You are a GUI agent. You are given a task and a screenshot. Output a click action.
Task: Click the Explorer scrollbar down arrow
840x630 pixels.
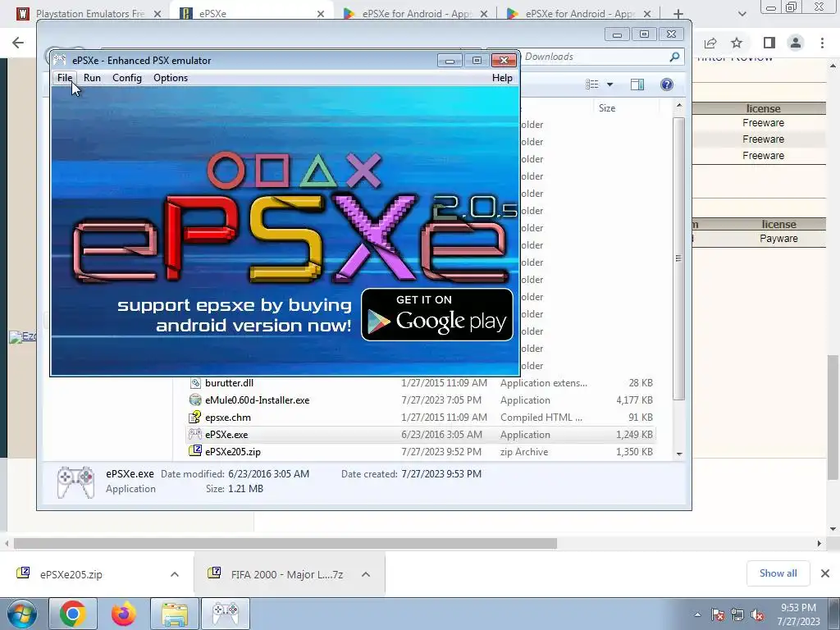point(679,454)
